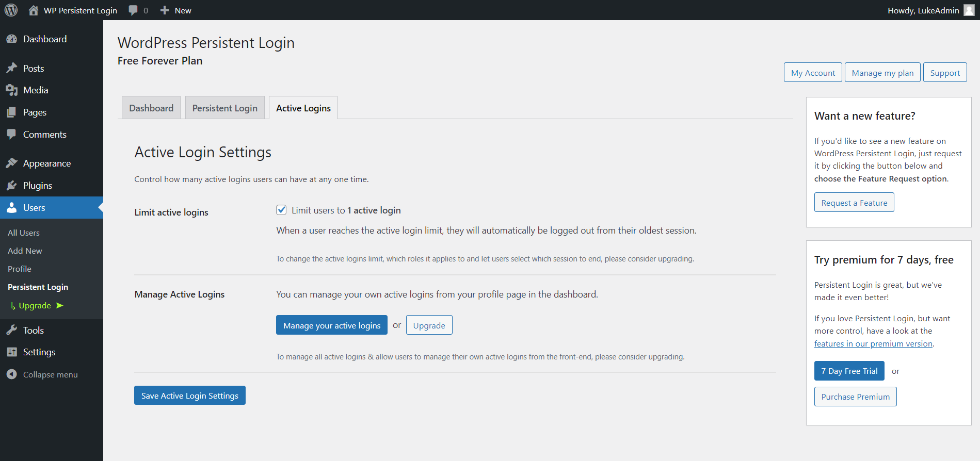Click the My Account button
This screenshot has width=980, height=461.
pos(813,73)
